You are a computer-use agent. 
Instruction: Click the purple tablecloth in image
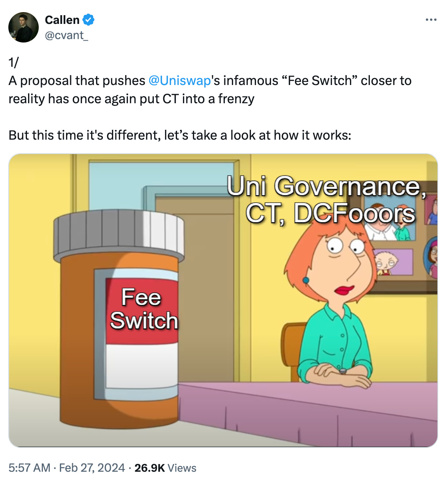(x=308, y=414)
